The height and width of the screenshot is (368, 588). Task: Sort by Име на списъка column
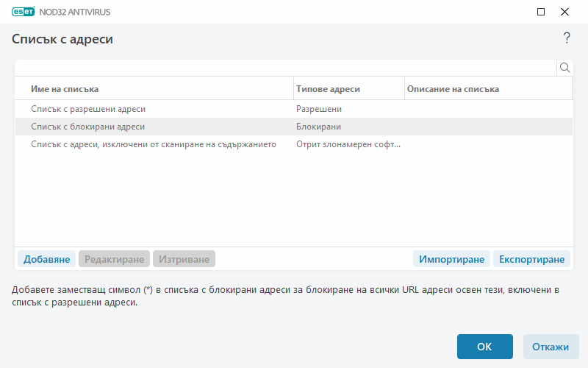pyautogui.click(x=154, y=88)
